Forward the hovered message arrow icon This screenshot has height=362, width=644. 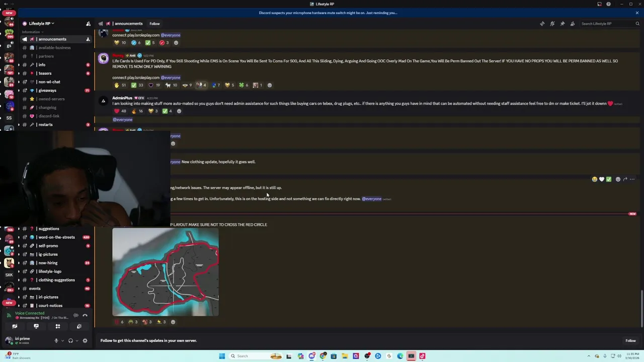625,179
